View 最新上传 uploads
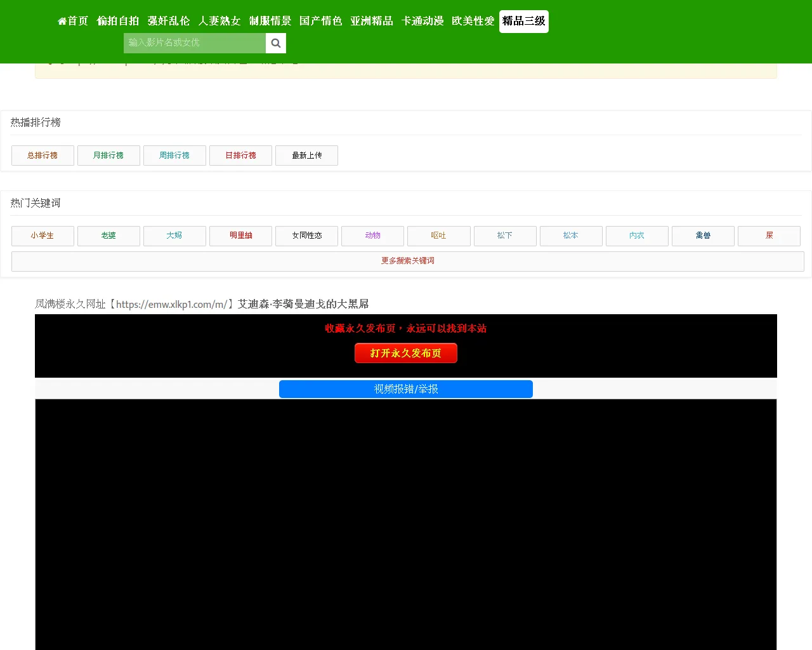 [307, 156]
